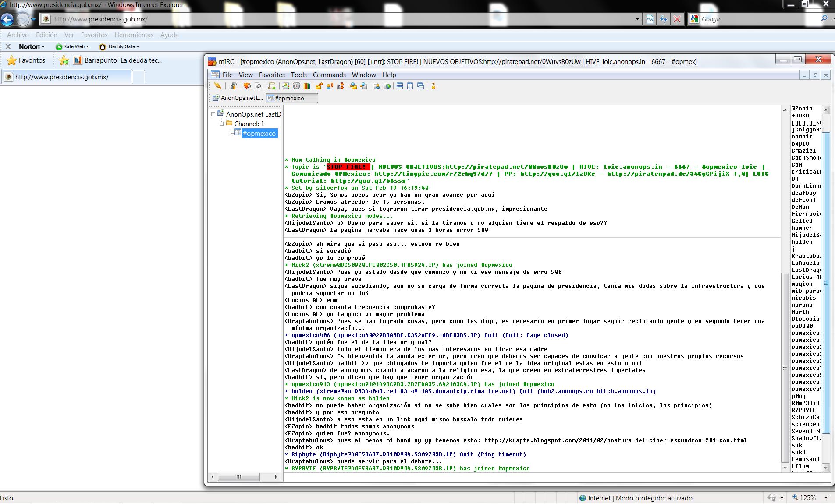Image resolution: width=835 pixels, height=504 pixels.
Task: Switch to the AnonOps.net status window tab
Action: tap(237, 98)
